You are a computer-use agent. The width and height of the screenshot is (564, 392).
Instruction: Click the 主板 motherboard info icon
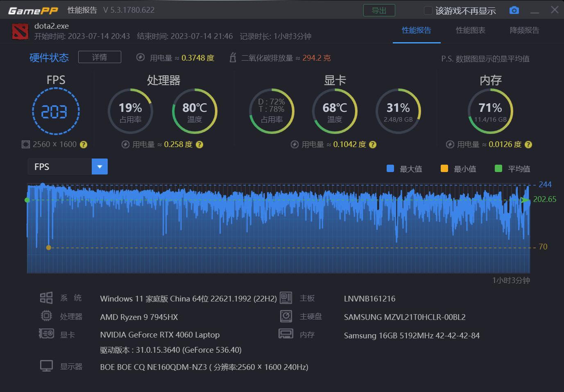[x=286, y=298]
